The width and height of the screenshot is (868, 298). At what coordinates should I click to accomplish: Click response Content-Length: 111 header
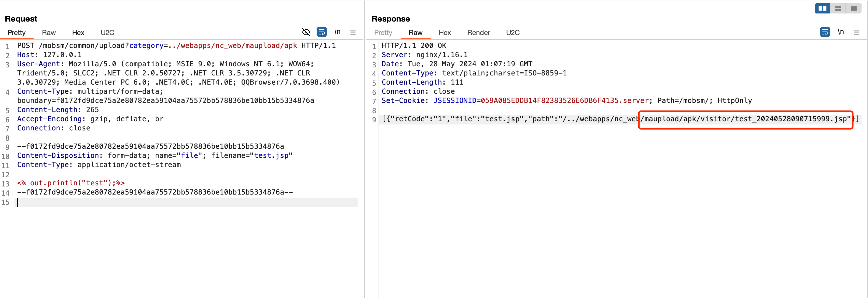422,82
